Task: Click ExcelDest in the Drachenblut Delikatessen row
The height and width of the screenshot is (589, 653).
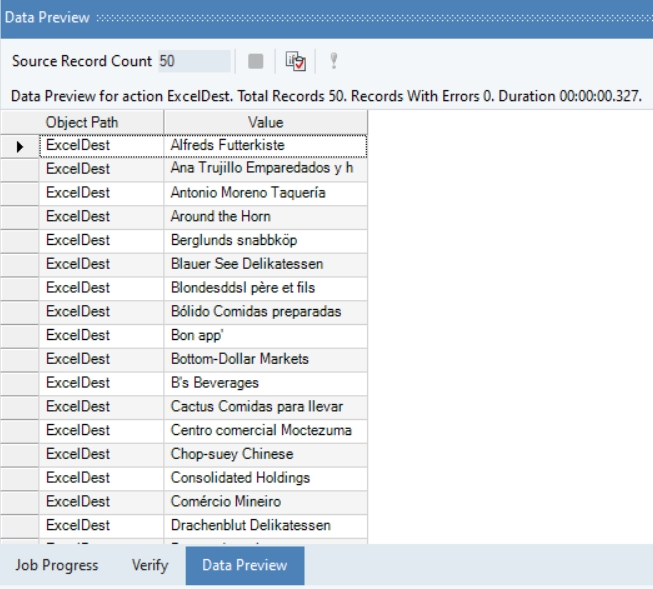Action: 102,525
